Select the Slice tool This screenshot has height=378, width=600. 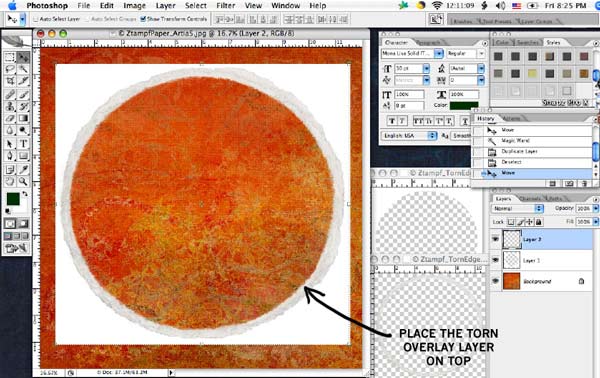pos(23,81)
